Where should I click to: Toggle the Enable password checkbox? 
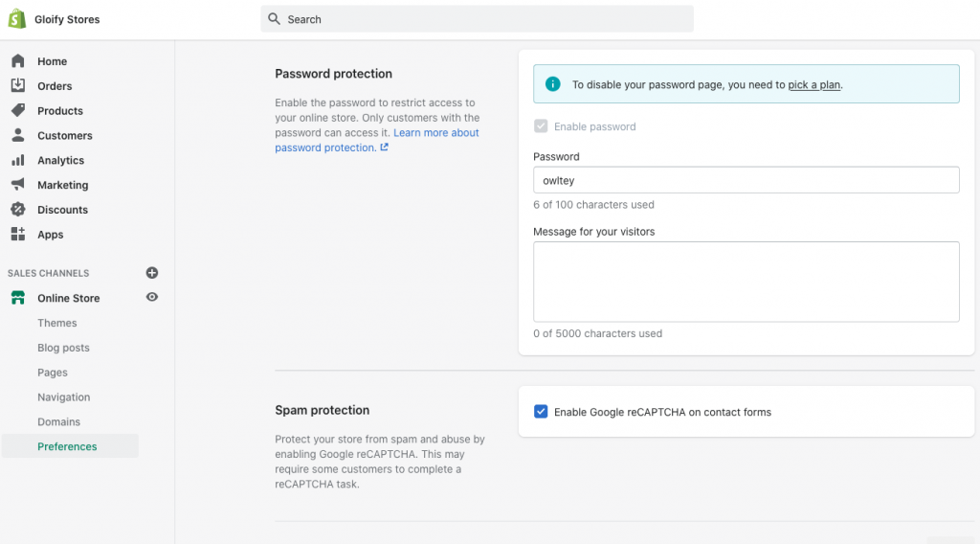click(x=541, y=126)
